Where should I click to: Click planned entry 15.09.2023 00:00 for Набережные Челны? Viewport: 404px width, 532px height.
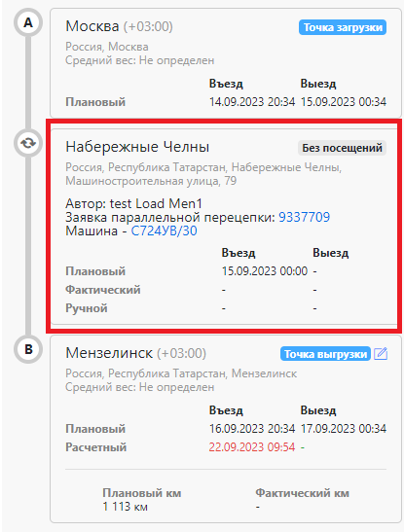coord(265,271)
